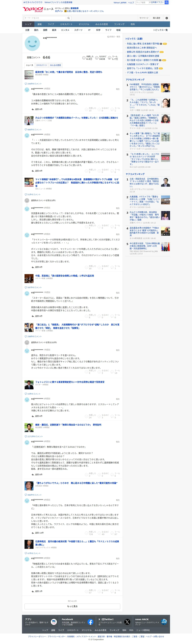Open the news HACK icon in footer

164,622
